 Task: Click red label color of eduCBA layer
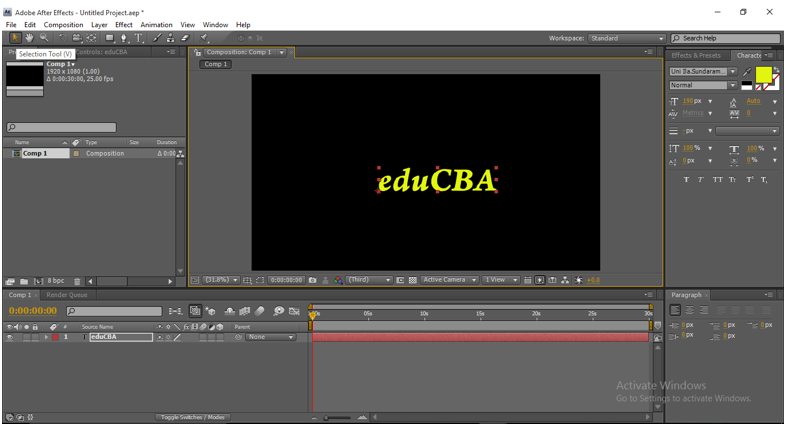click(x=55, y=337)
